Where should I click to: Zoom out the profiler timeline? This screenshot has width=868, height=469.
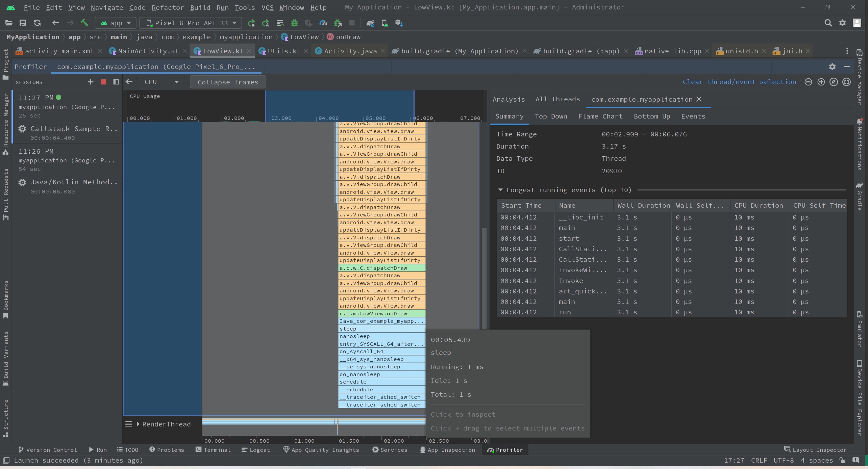808,82
